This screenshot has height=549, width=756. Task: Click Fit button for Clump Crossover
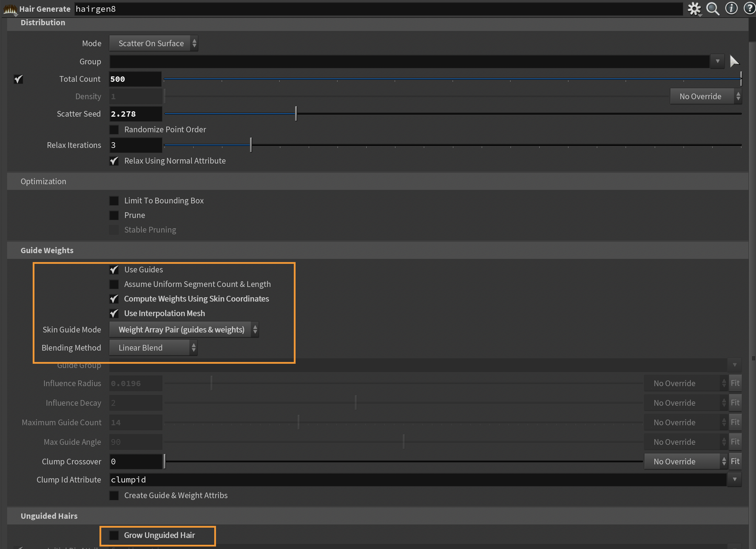[735, 461]
